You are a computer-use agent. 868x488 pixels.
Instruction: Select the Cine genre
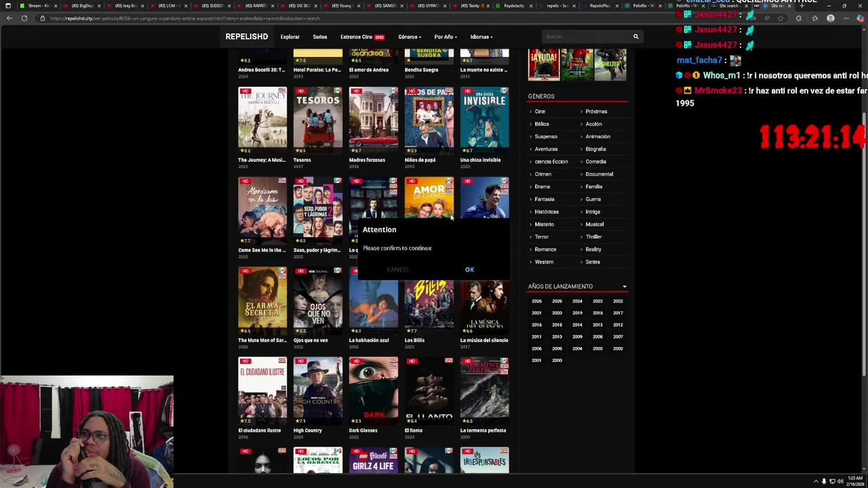coord(540,111)
